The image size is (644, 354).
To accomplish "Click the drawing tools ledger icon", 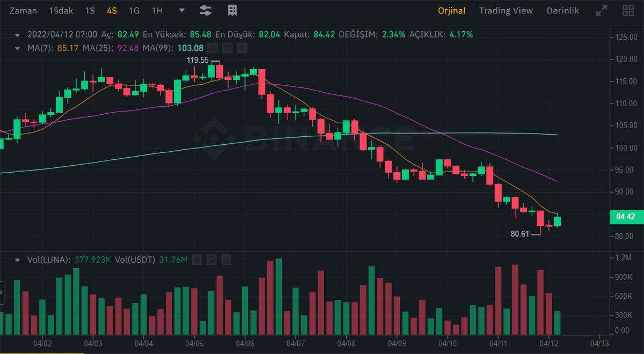I will (232, 11).
